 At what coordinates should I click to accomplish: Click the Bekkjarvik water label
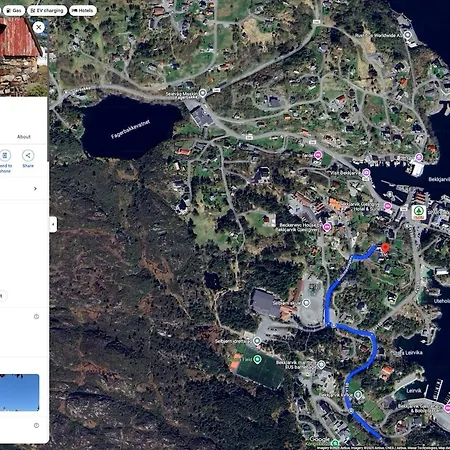coord(439,179)
